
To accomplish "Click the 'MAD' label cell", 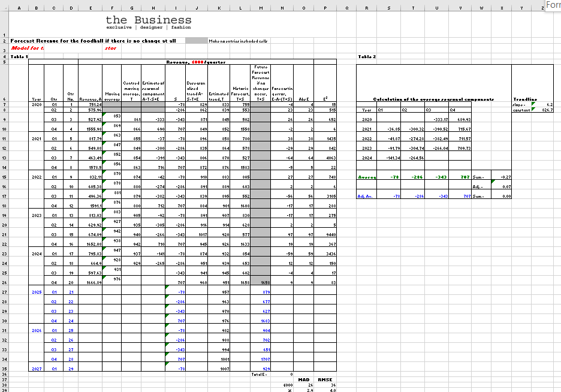I will point(304,379).
